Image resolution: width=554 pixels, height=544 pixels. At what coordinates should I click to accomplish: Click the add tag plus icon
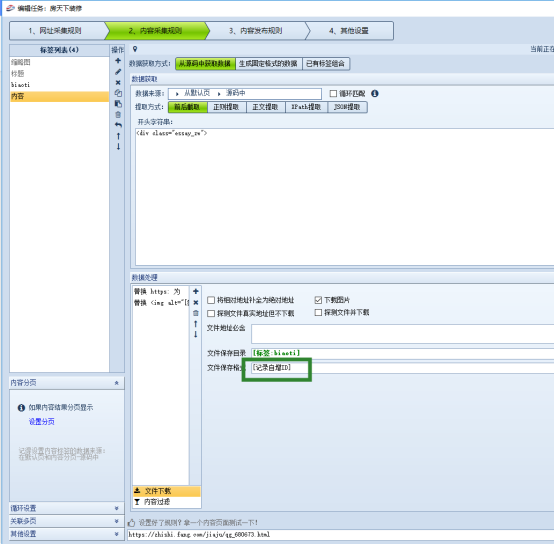(118, 61)
